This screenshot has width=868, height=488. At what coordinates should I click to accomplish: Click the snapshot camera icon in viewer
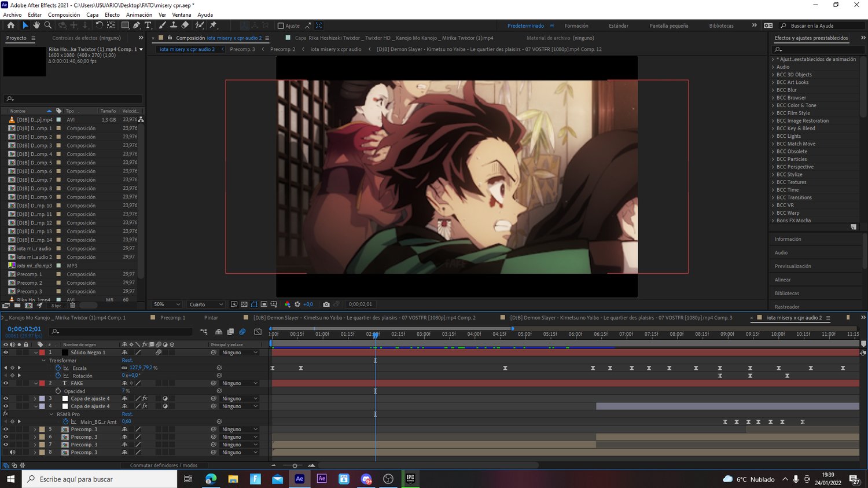click(x=326, y=304)
